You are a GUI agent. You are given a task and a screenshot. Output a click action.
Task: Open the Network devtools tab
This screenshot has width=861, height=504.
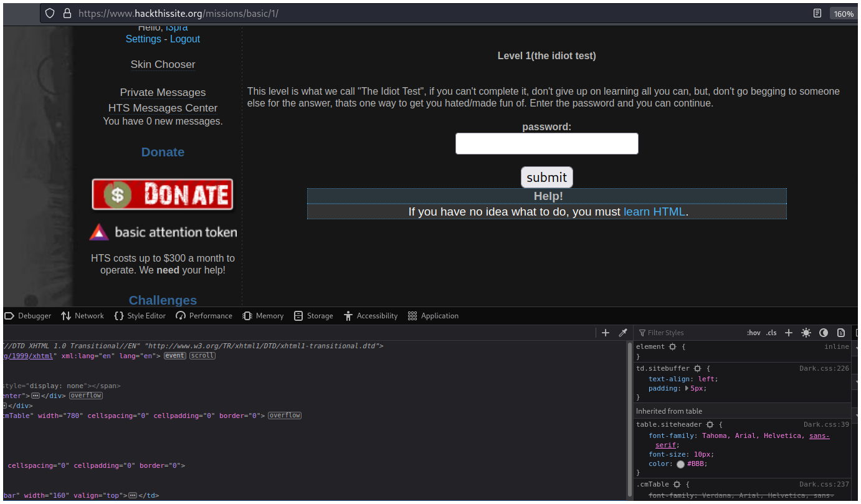tap(83, 316)
